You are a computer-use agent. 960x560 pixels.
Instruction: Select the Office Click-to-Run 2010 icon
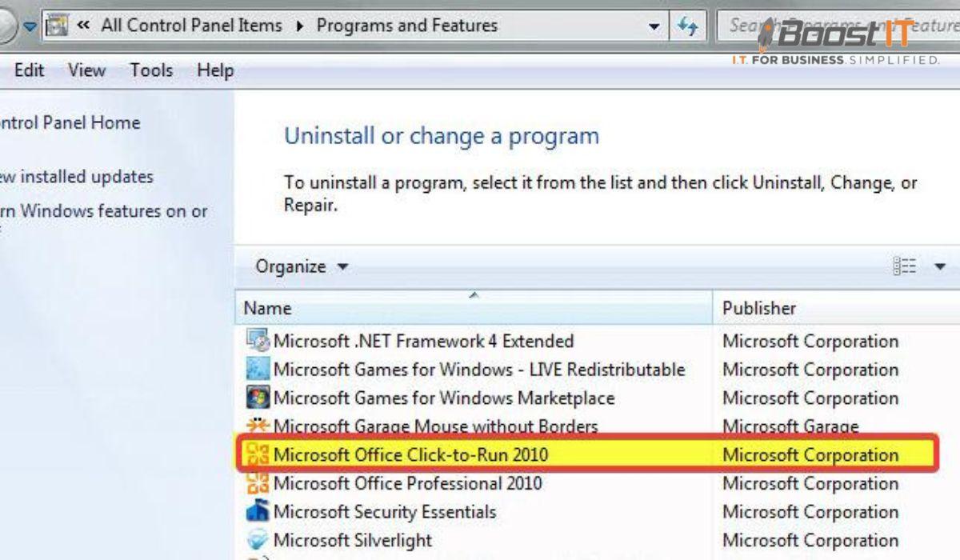tap(258, 454)
